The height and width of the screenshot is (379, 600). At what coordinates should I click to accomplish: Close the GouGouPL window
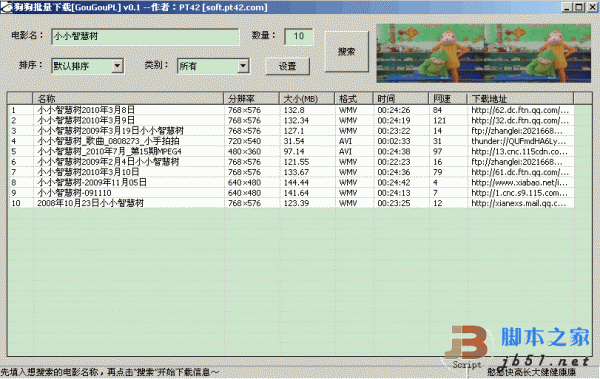coord(592,7)
